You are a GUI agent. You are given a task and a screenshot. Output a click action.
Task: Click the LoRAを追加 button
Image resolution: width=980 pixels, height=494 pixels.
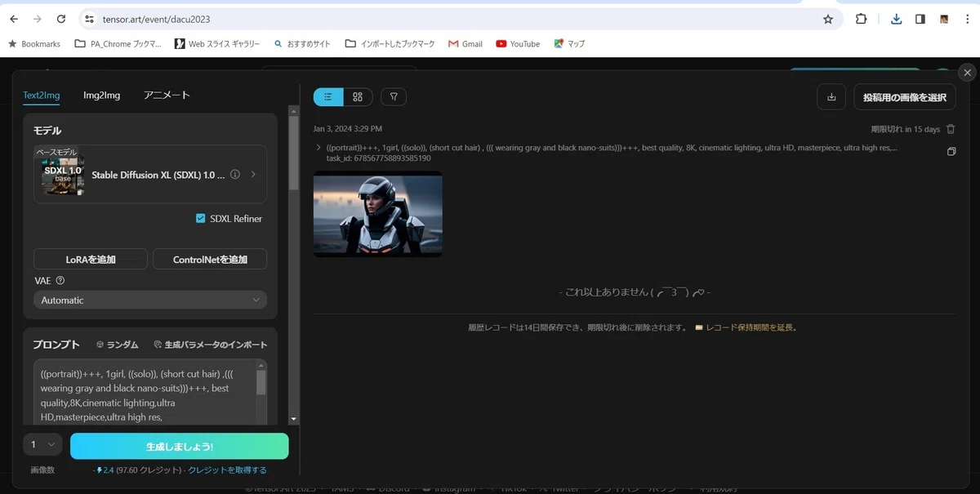click(91, 259)
